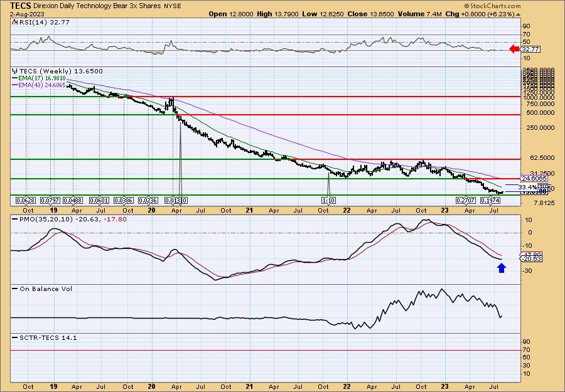Click the TECS ticker symbol in header

point(21,6)
